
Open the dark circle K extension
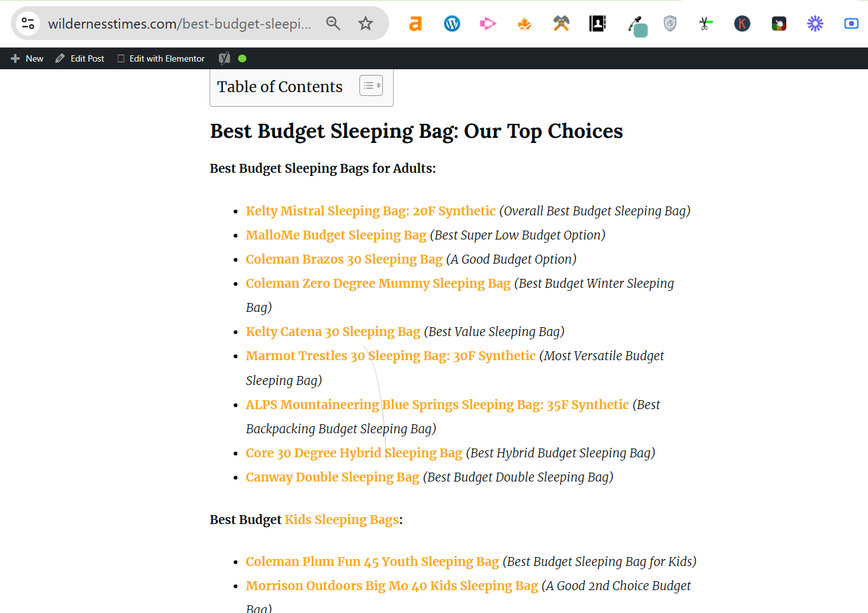pyautogui.click(x=742, y=24)
